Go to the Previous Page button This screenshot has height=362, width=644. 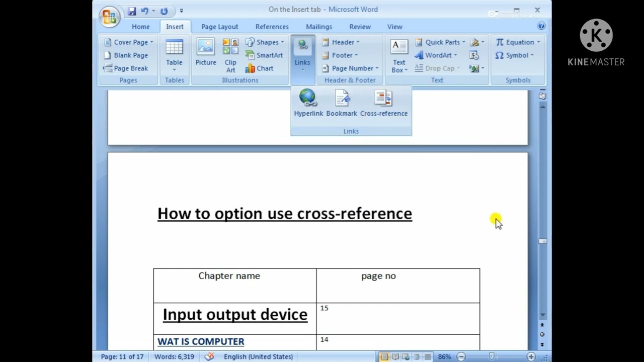542,325
